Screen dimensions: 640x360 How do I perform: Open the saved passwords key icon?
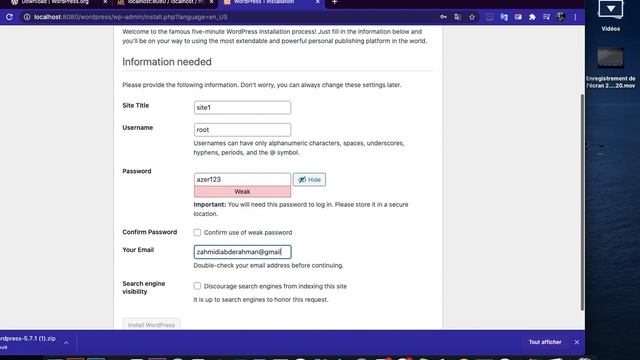[x=443, y=17]
